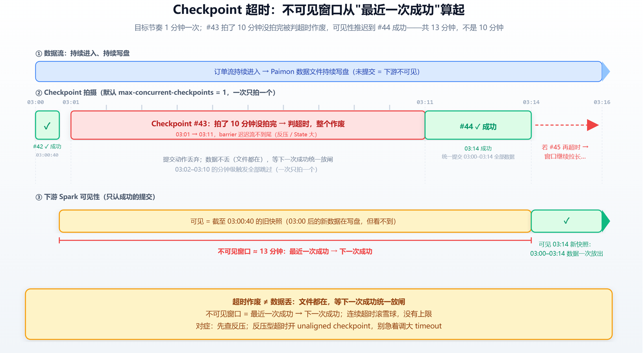Click the green checkmark box for checkpoint #42
The height and width of the screenshot is (353, 644).
[47, 125]
